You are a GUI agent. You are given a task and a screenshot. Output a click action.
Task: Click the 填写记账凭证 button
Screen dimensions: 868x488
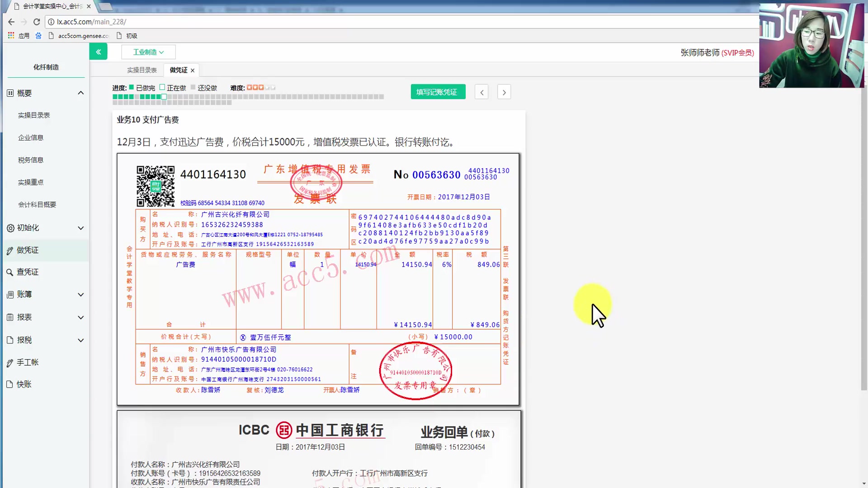(x=438, y=92)
